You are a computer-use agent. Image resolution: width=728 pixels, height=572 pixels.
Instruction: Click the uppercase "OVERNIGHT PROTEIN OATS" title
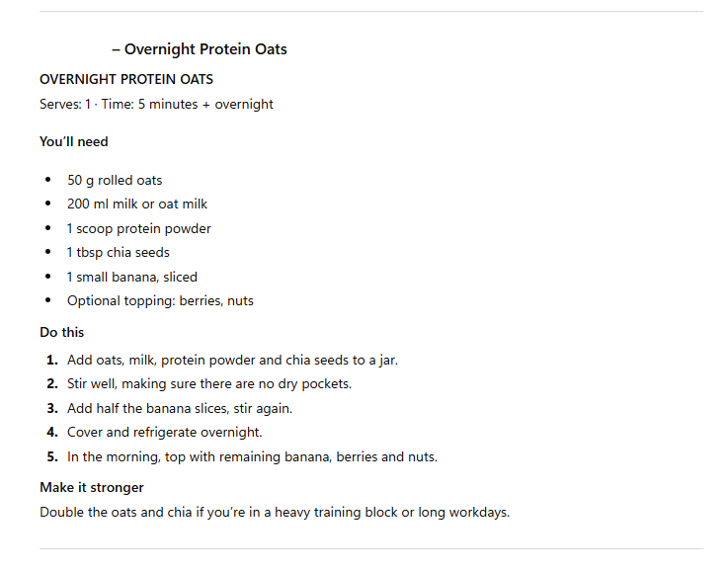coord(126,79)
